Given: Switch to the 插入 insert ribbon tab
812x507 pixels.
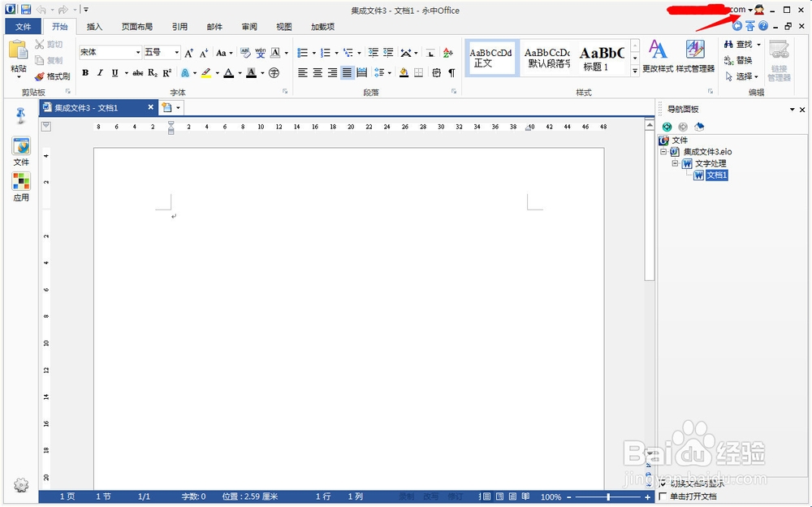Looking at the screenshot, I should click(94, 27).
